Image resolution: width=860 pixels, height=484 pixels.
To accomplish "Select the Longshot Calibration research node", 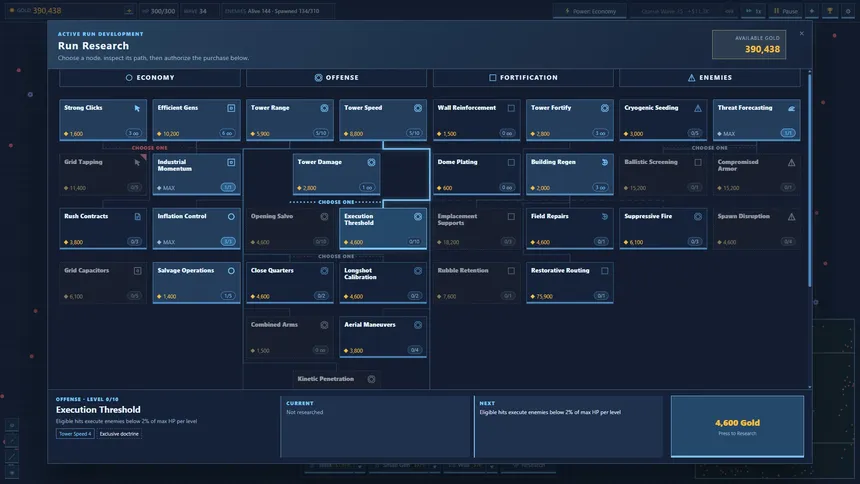I will click(x=383, y=283).
